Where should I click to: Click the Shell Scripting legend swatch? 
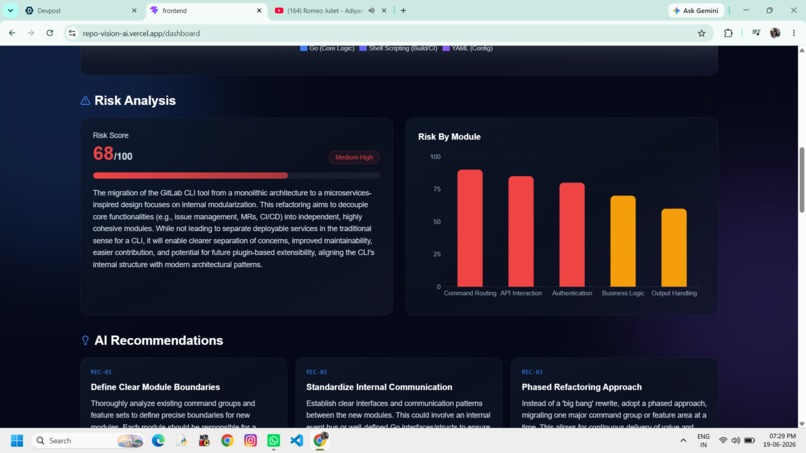pos(363,48)
